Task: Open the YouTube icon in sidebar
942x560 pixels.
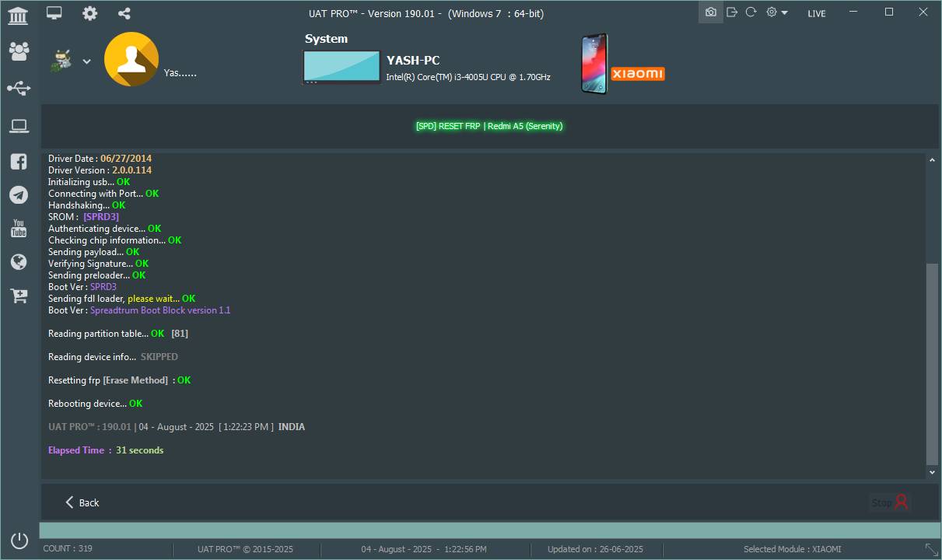Action: [19, 229]
